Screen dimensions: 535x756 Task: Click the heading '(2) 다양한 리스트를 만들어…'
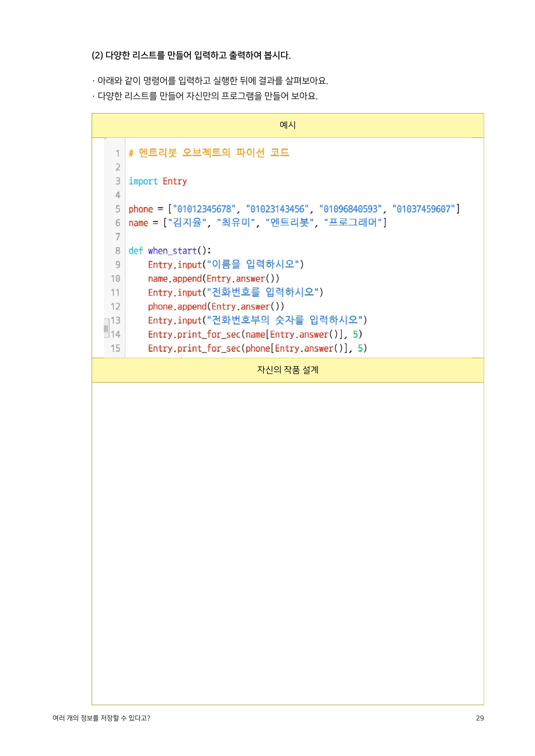(x=191, y=55)
